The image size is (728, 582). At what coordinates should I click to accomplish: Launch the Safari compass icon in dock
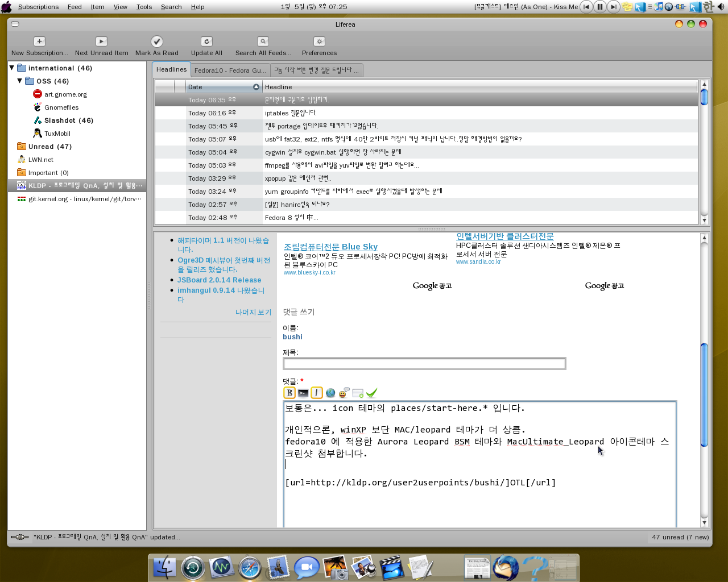pyautogui.click(x=250, y=567)
